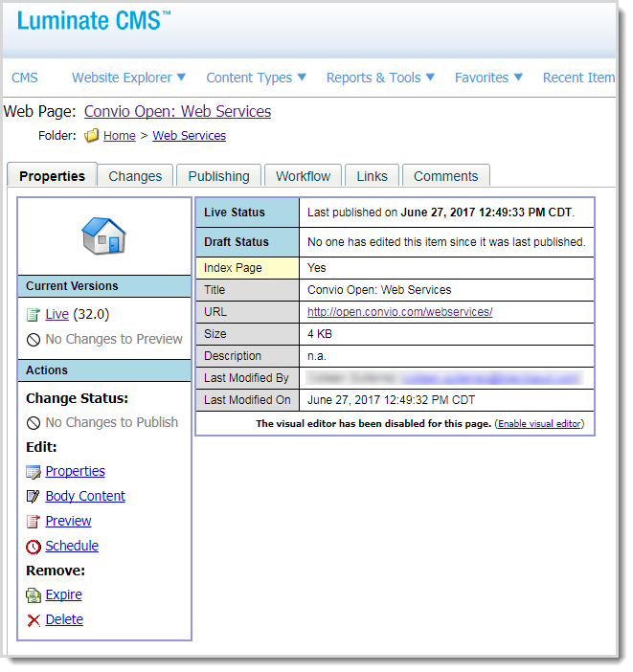Open the open.convio.com/webservices URL link
The height and width of the screenshot is (672, 633).
[x=399, y=312]
